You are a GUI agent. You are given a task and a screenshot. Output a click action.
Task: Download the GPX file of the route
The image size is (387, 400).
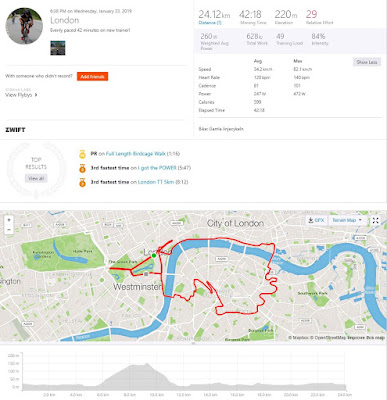click(316, 220)
